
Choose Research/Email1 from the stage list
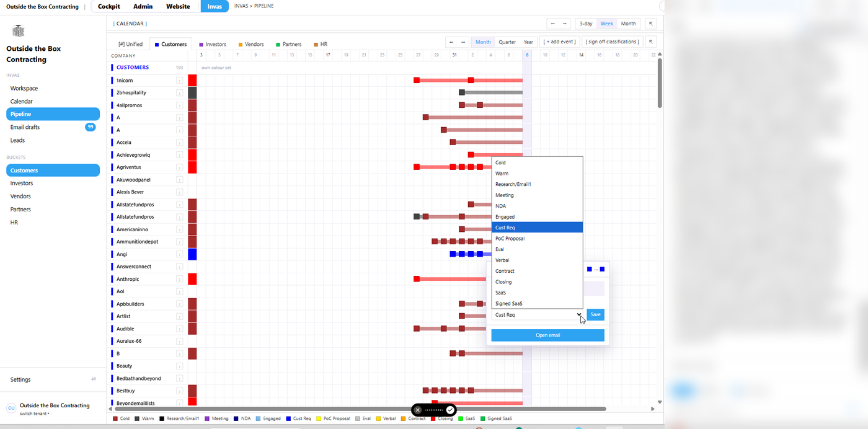[x=538, y=184]
